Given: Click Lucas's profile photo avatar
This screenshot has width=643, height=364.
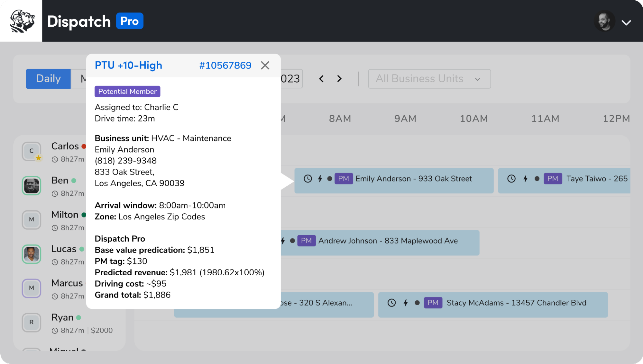Looking at the screenshot, I should coord(32,254).
